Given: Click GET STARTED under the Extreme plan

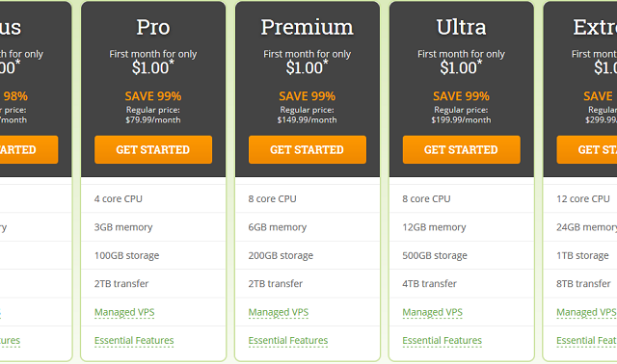Looking at the screenshot, I should click(587, 150).
